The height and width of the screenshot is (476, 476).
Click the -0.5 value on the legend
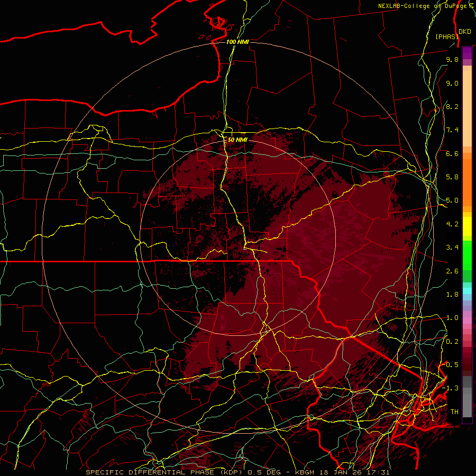coord(450,365)
